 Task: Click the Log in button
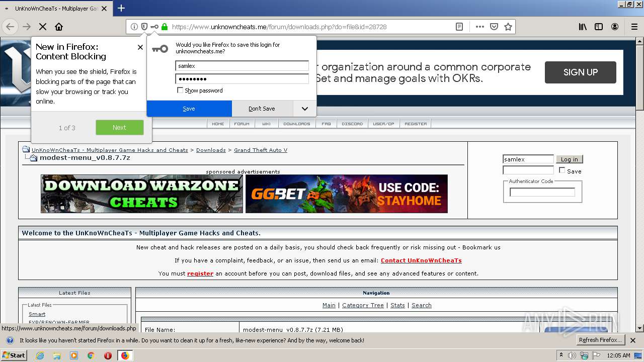pyautogui.click(x=570, y=159)
